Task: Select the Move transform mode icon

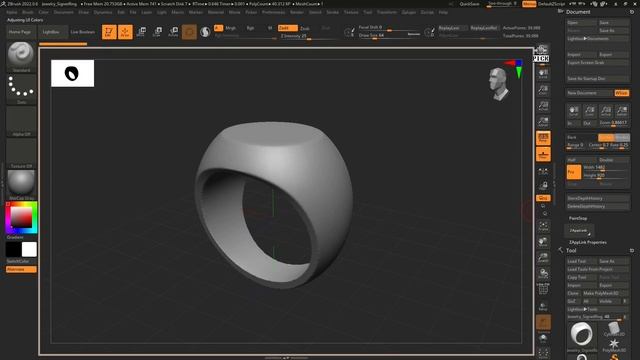Action: tap(141, 31)
